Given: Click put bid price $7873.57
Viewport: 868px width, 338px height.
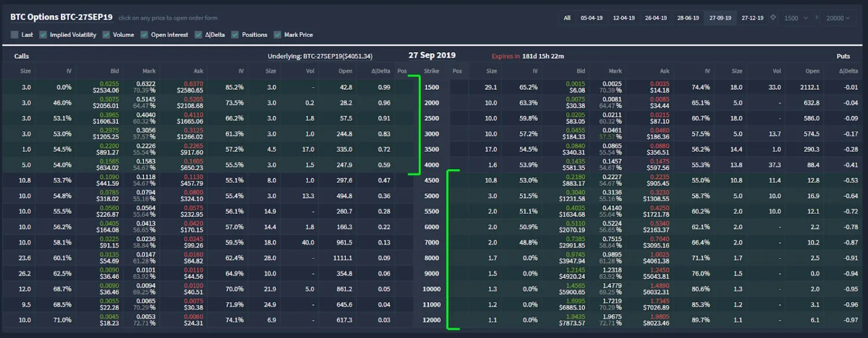Looking at the screenshot, I should point(571,324).
